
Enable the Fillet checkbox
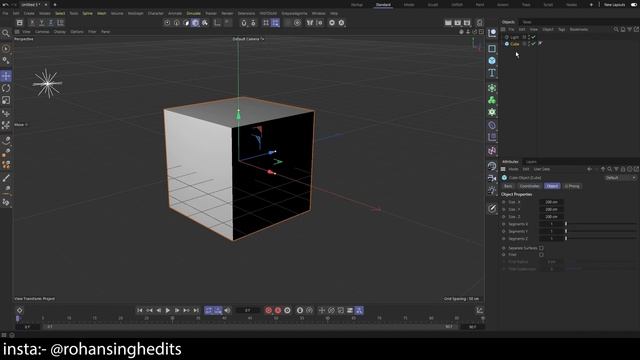(x=541, y=254)
